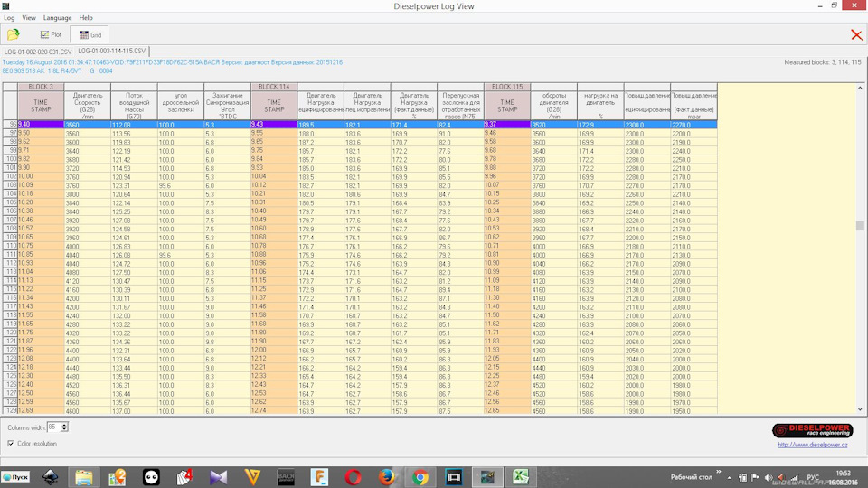Open the Log menu
Screen dimensions: 868x488
(x=8, y=17)
